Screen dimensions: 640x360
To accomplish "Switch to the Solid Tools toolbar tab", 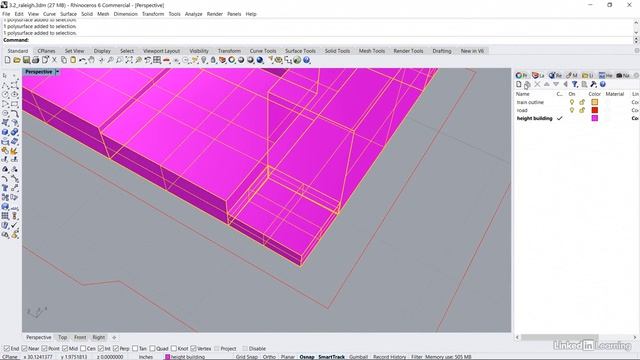I will [x=337, y=51].
